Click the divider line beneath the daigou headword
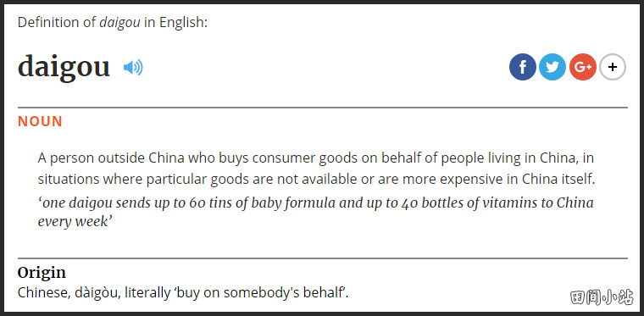This screenshot has height=316, width=644. pos(322,108)
